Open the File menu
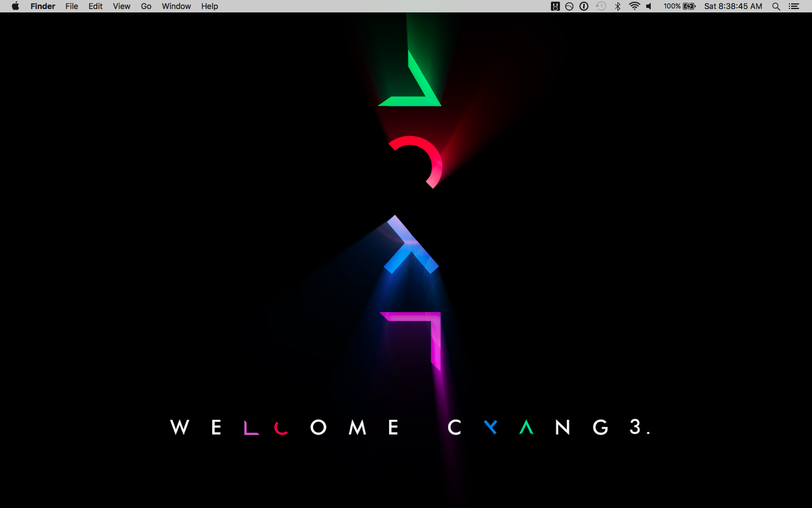 [72, 6]
